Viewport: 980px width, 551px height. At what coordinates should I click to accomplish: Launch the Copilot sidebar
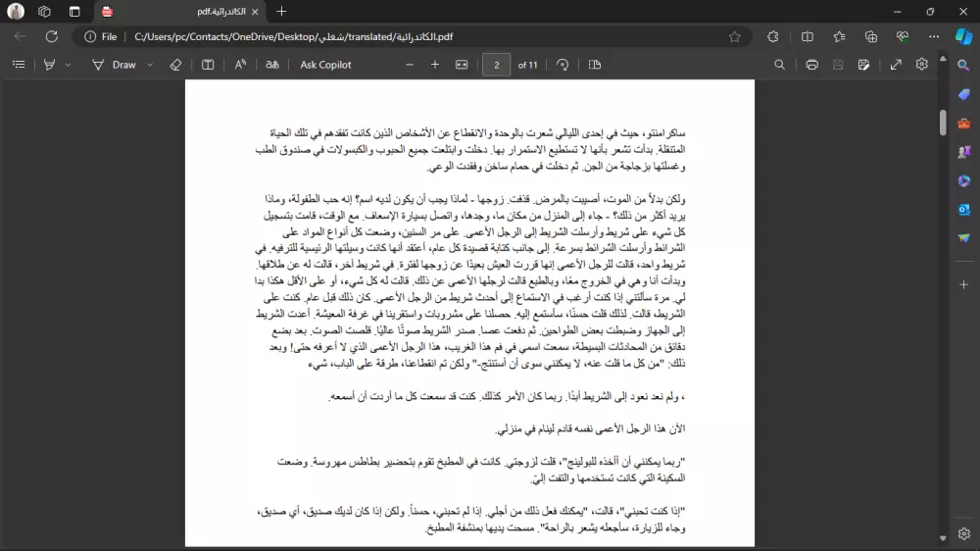point(963,37)
